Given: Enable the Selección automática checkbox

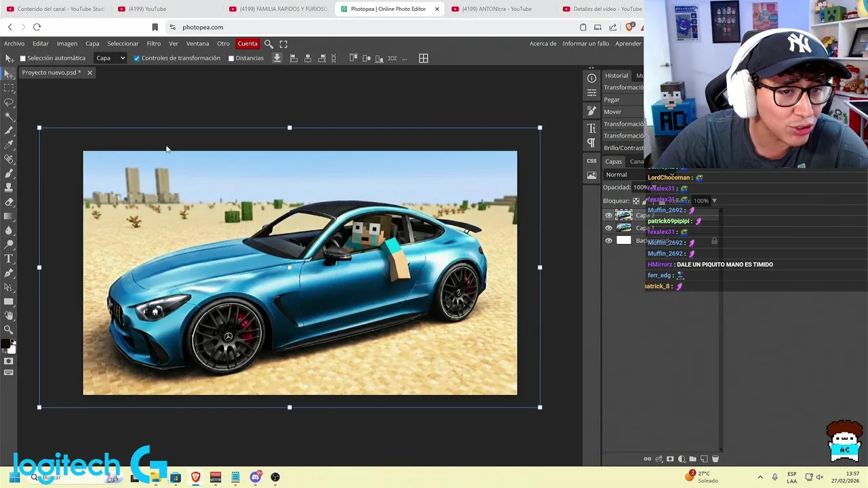Looking at the screenshot, I should pos(22,58).
